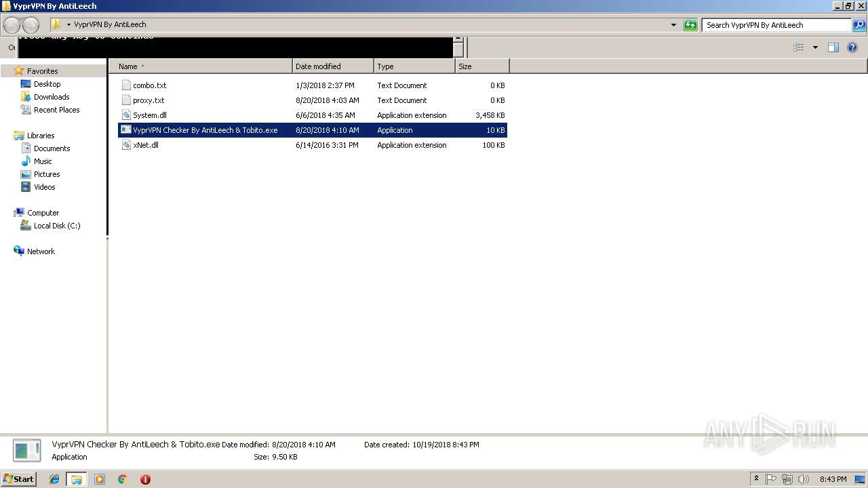
Task: Click the Action Center flag icon
Action: (x=771, y=479)
